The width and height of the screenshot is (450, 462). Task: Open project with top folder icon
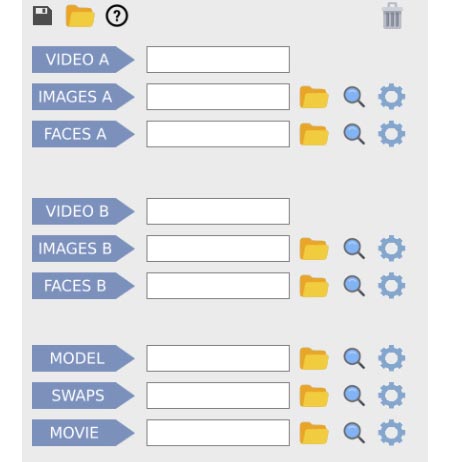pyautogui.click(x=80, y=16)
